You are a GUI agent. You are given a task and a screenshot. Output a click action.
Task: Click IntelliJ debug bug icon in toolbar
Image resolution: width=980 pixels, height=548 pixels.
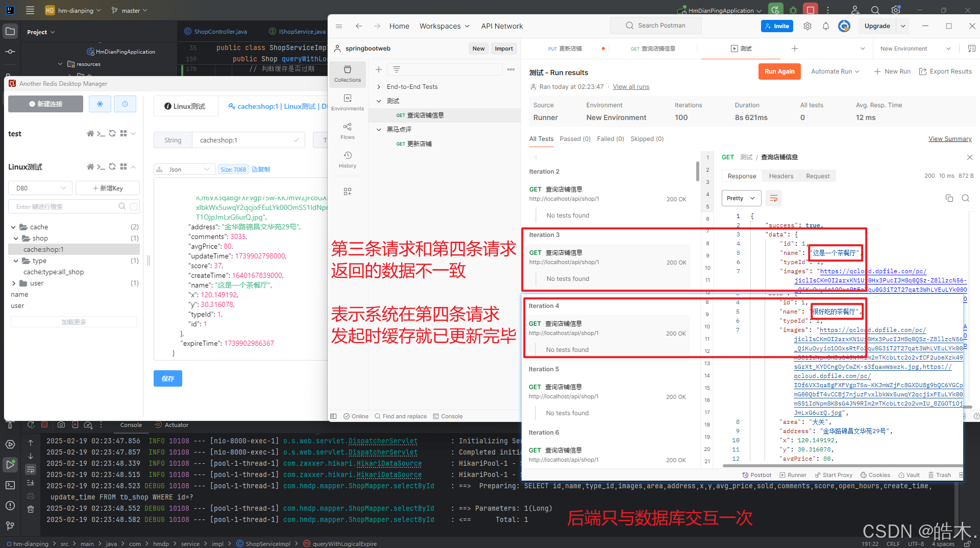pyautogui.click(x=793, y=10)
